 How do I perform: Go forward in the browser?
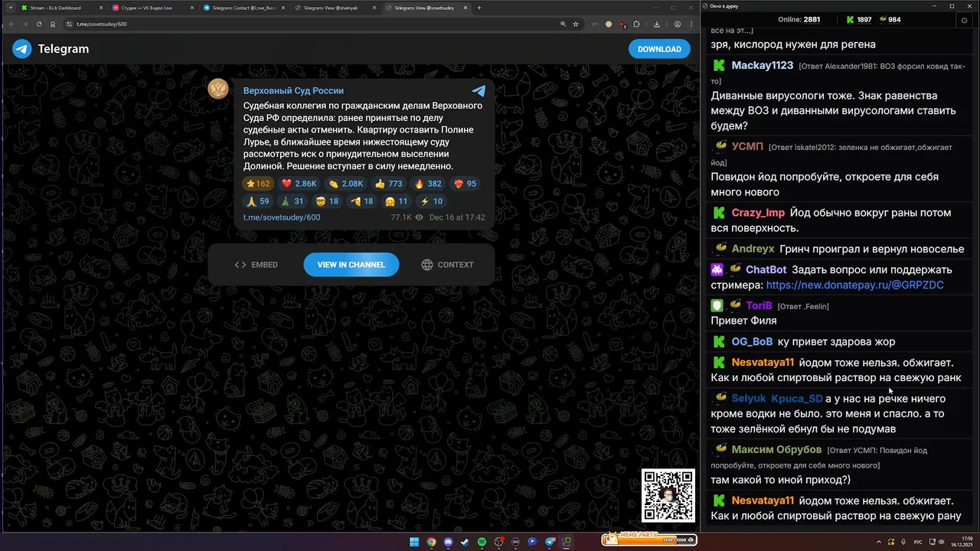(24, 24)
